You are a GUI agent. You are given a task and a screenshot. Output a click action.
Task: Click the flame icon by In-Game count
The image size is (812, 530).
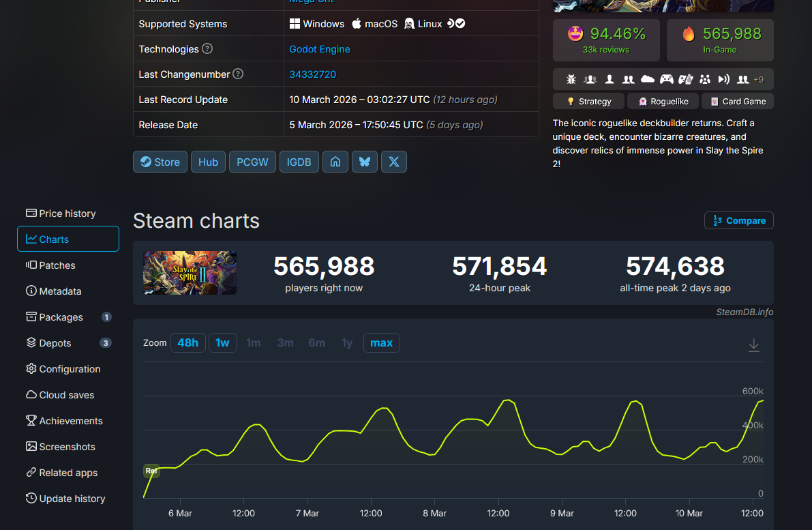click(689, 34)
